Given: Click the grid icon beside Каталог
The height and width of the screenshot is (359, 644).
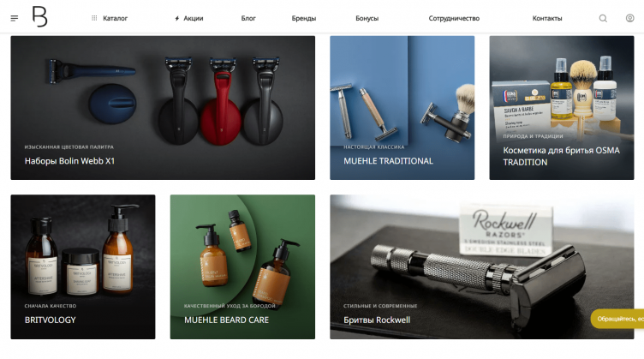Looking at the screenshot, I should (94, 18).
